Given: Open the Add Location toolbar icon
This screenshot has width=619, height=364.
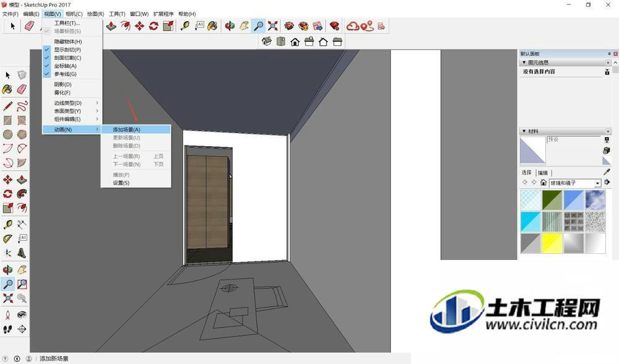Looking at the screenshot, I should pyautogui.click(x=366, y=26).
